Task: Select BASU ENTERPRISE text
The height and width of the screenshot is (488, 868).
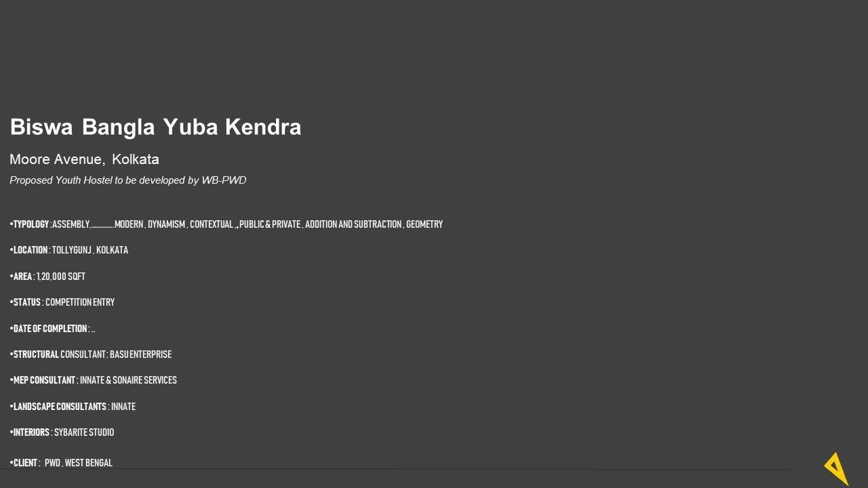Action: click(141, 354)
